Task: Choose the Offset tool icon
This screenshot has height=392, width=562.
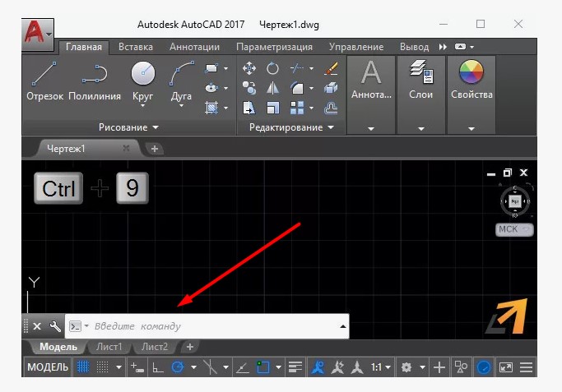Action: pyautogui.click(x=331, y=108)
